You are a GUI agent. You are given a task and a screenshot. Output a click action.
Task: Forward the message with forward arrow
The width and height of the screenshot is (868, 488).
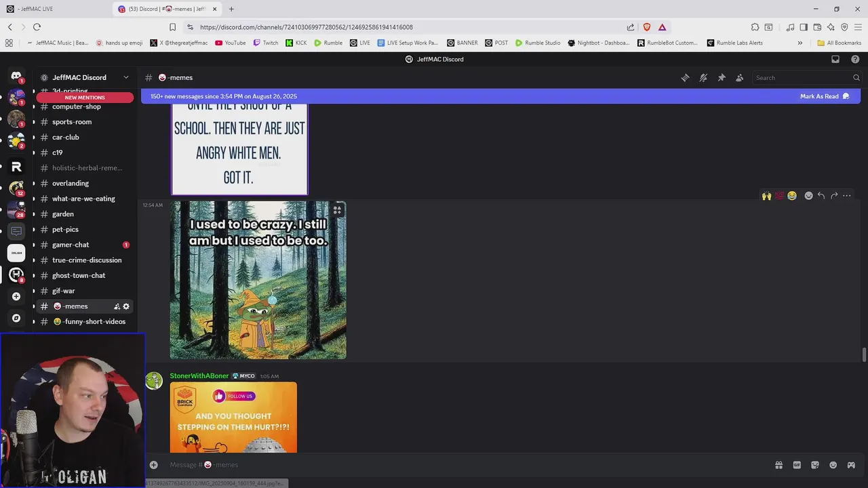(x=834, y=196)
